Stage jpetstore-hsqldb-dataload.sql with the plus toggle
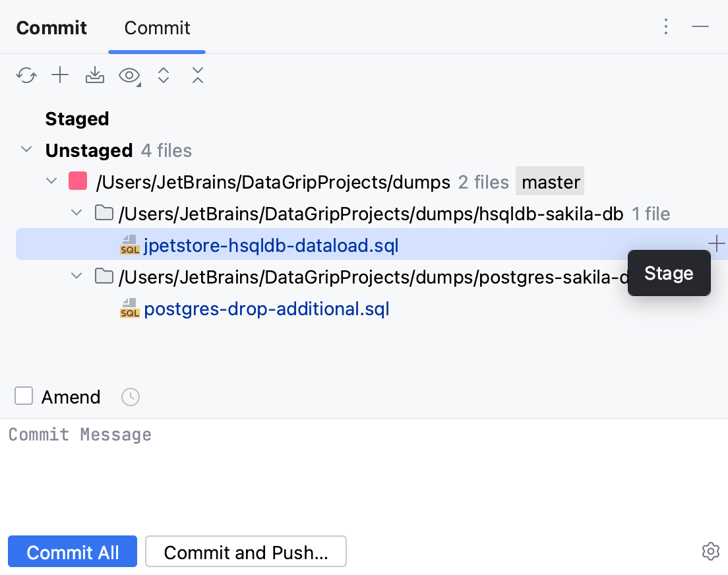This screenshot has height=575, width=728. coord(715,243)
